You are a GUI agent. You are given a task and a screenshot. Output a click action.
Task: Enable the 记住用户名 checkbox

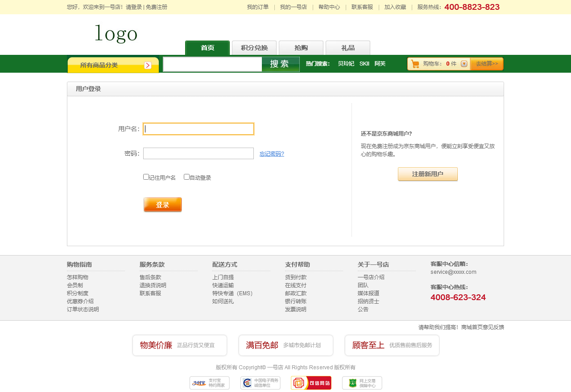(x=146, y=177)
